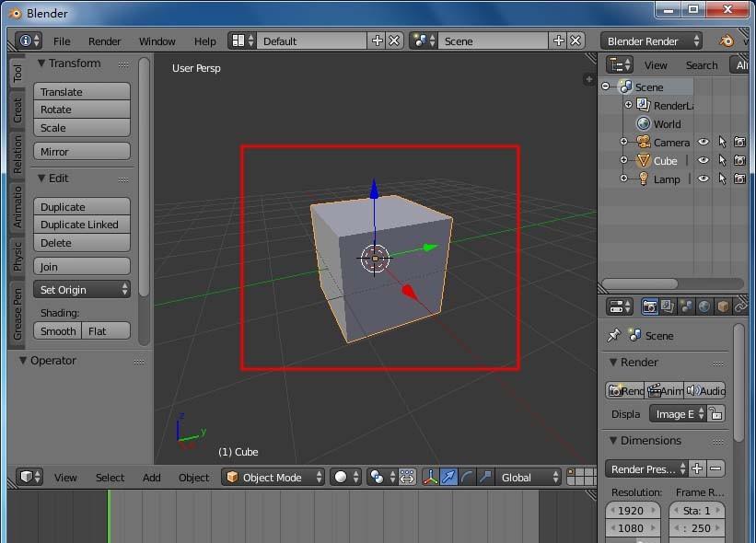Click the Animation render button
This screenshot has height=543, width=756.
665,390
